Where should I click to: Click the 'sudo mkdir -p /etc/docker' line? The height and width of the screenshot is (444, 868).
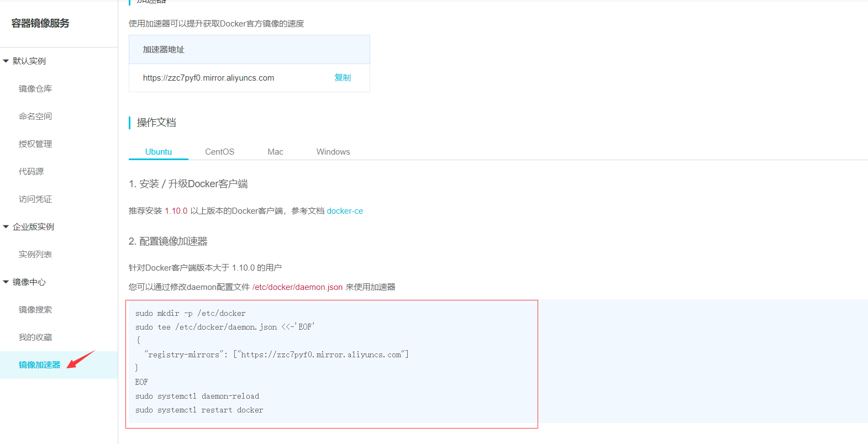point(191,313)
